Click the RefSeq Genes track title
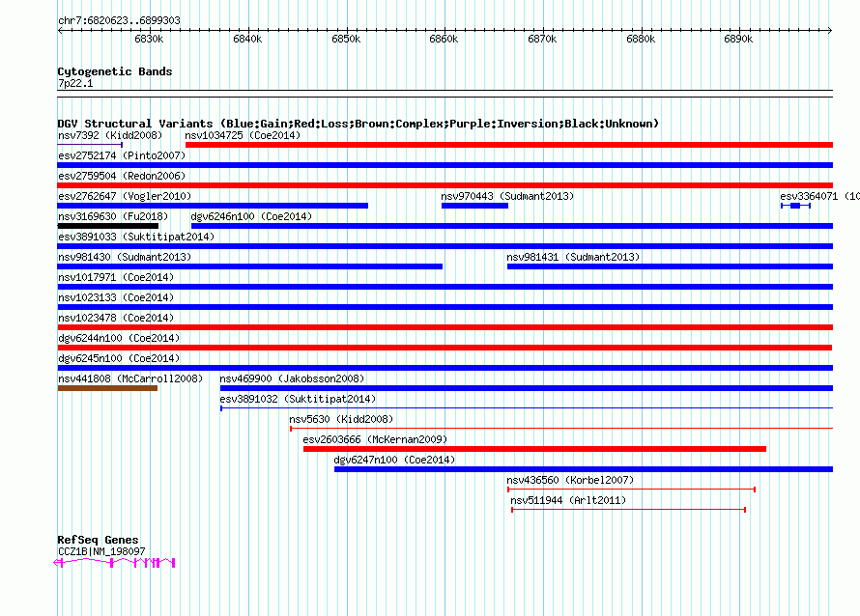Image resolution: width=860 pixels, height=616 pixels. coord(98,540)
